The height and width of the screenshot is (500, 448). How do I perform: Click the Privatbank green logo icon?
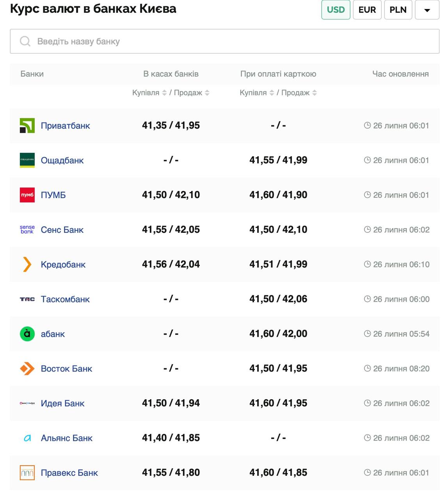tap(27, 125)
